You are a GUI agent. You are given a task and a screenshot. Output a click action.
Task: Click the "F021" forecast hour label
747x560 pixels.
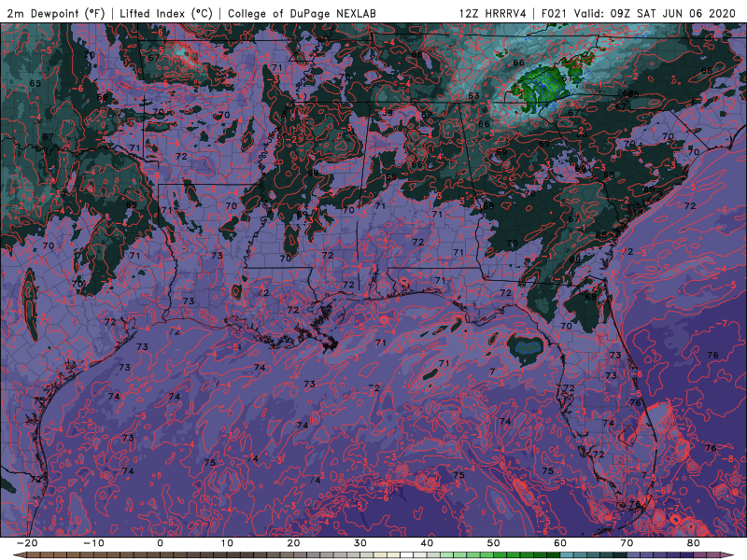click(554, 13)
